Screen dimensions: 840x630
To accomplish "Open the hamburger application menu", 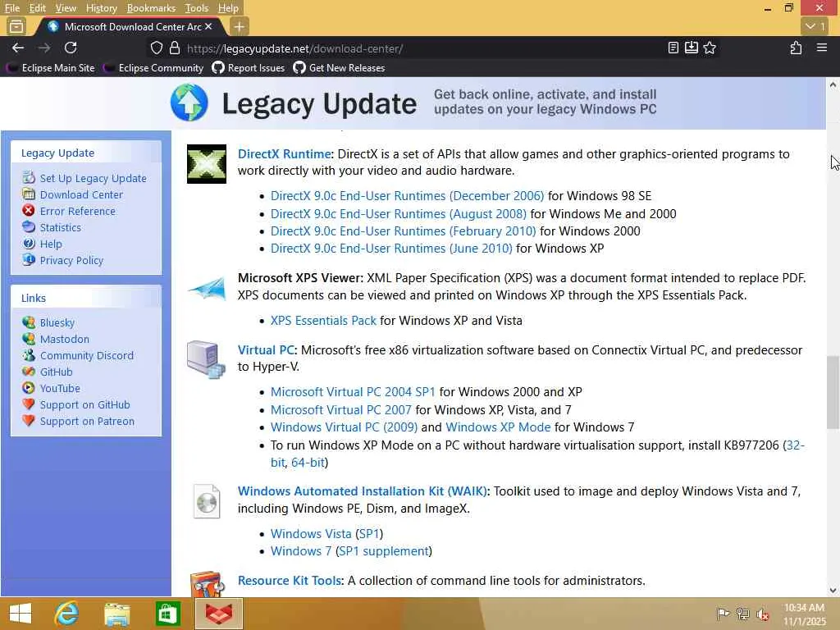I will click(822, 48).
